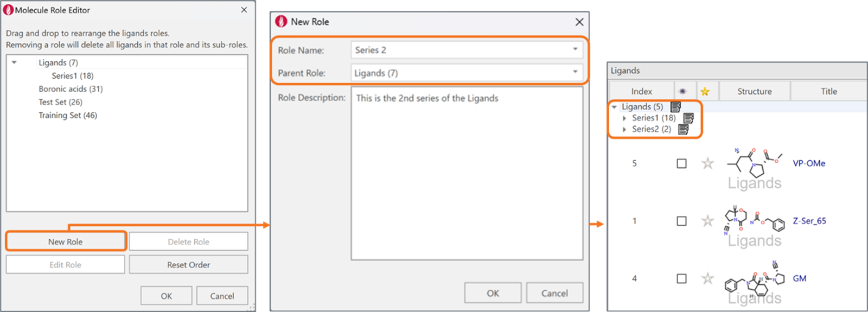Open the Parent Role dropdown arrow
The image size is (868, 312).
575,72
